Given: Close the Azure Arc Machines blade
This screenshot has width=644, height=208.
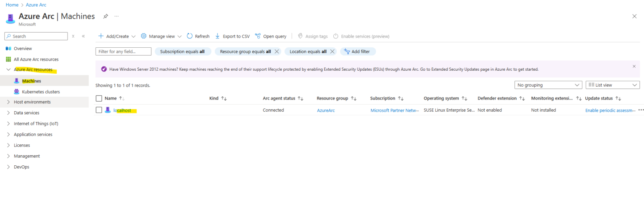Looking at the screenshot, I should click(634, 16).
